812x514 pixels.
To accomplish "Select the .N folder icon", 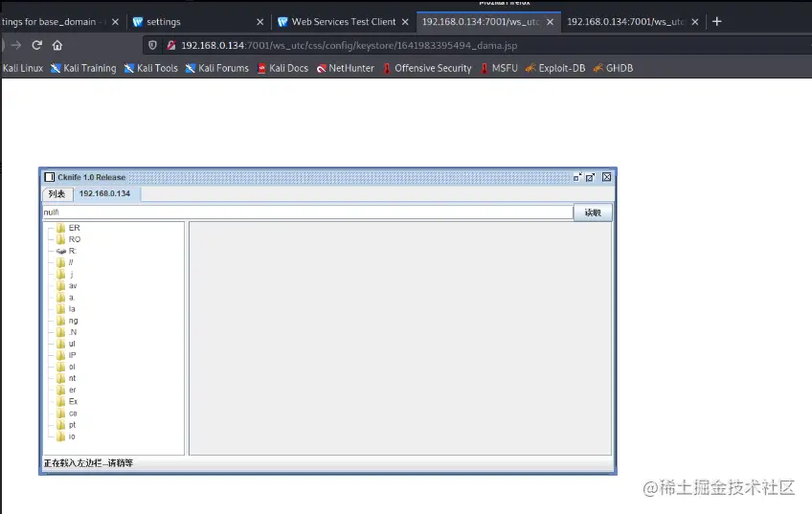I will pyautogui.click(x=60, y=332).
